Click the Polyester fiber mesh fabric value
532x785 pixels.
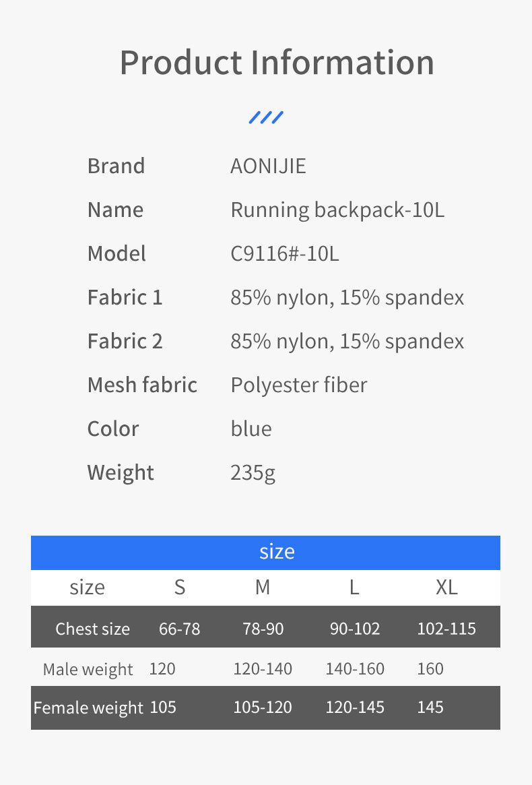coord(298,385)
